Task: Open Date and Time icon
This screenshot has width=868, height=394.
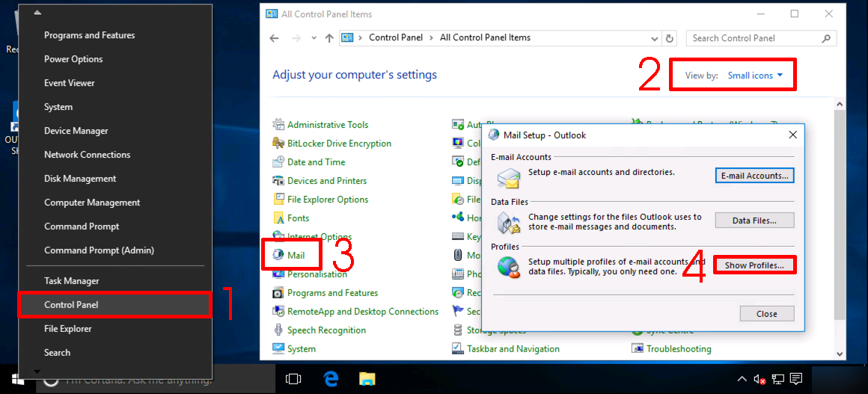Action: coord(278,162)
